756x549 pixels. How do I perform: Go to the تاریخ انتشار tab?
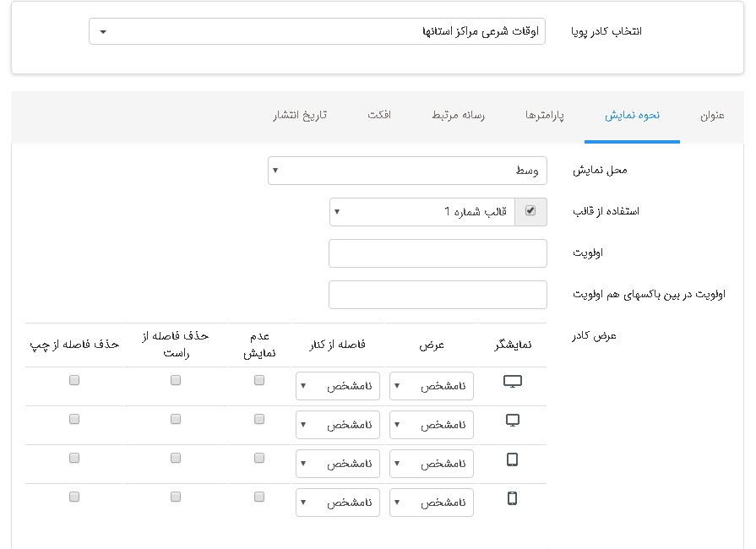(x=300, y=116)
